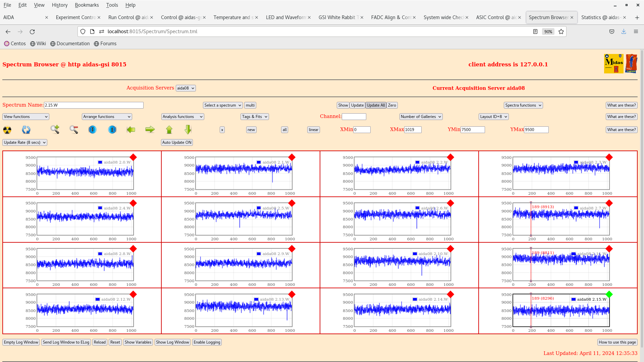Click red diamond marker on 2.3.W plot
The image size is (644, 362).
pyautogui.click(x=609, y=157)
